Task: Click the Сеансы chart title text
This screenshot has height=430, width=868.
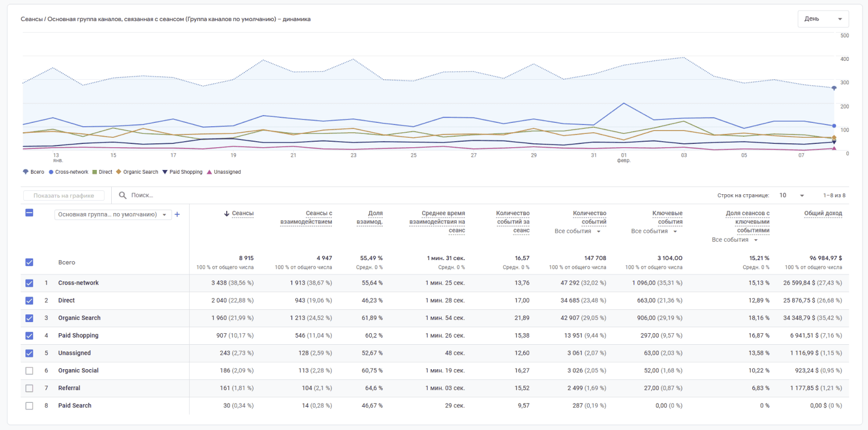Action: point(165,19)
